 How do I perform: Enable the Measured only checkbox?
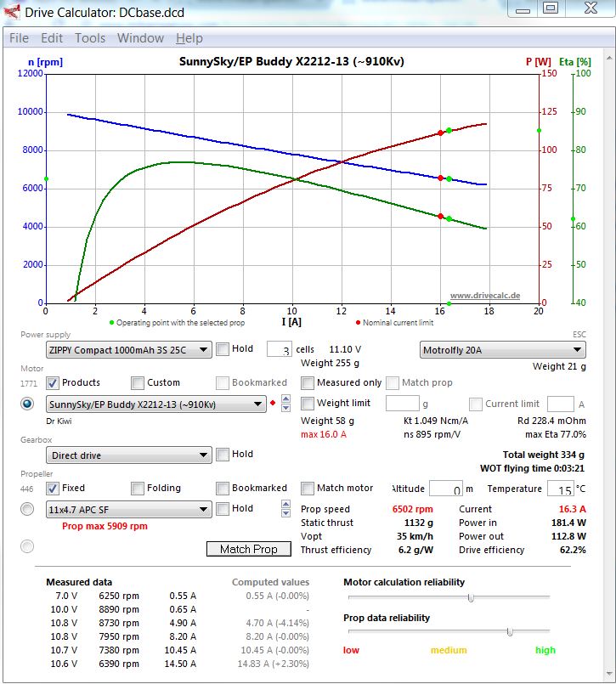tap(308, 383)
